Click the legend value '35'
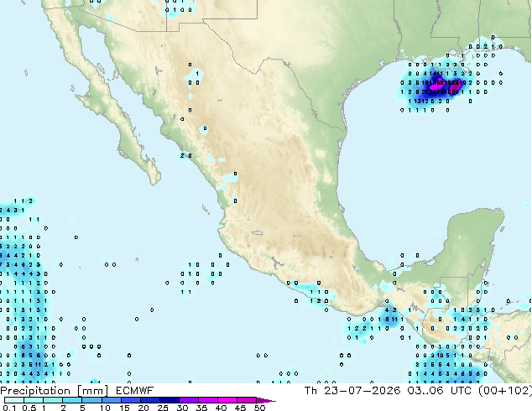This screenshot has height=411, width=532. point(201,408)
